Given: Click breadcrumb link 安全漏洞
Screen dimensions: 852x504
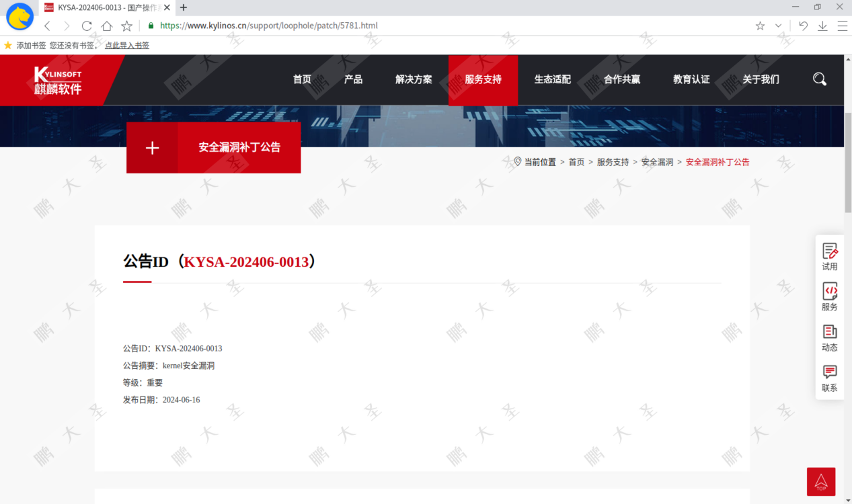Looking at the screenshot, I should 657,162.
